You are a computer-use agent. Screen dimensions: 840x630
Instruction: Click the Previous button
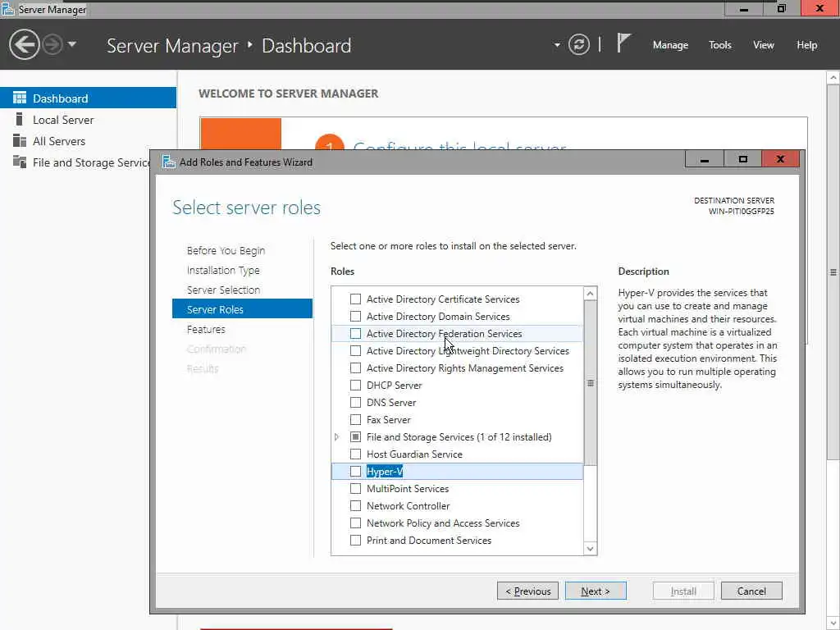point(527,591)
